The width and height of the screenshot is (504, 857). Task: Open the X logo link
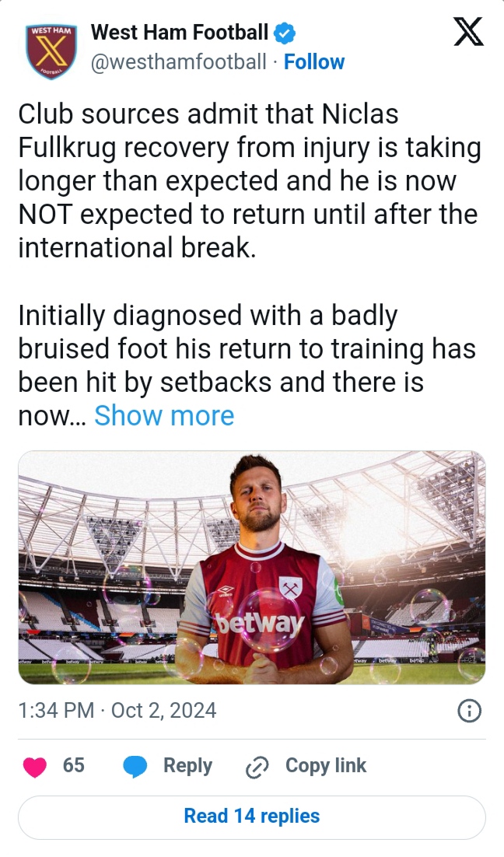(x=467, y=33)
